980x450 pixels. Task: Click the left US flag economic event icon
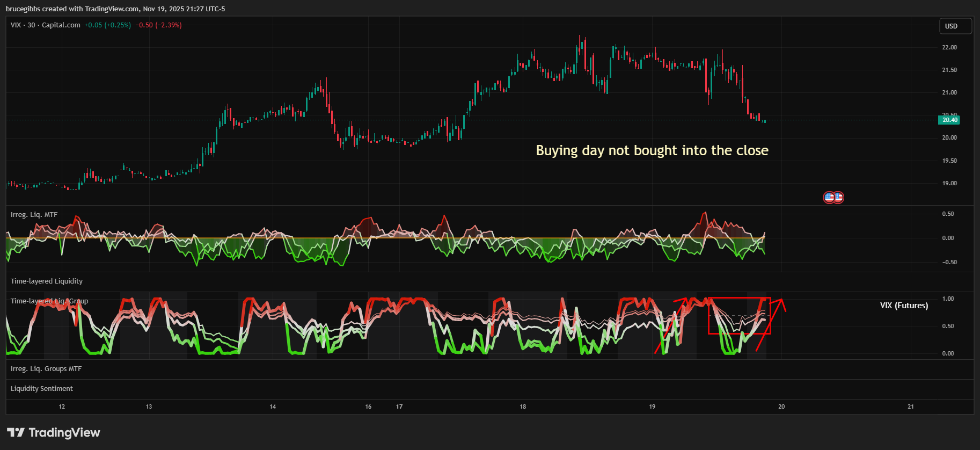click(x=829, y=198)
